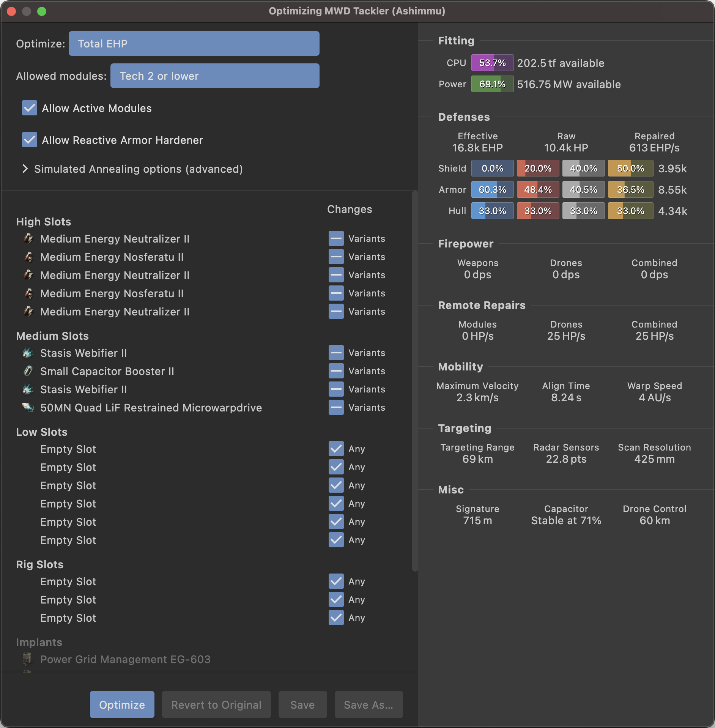The width and height of the screenshot is (715, 728).
Task: Click the Shield 0.0% resist swatch
Action: click(492, 168)
